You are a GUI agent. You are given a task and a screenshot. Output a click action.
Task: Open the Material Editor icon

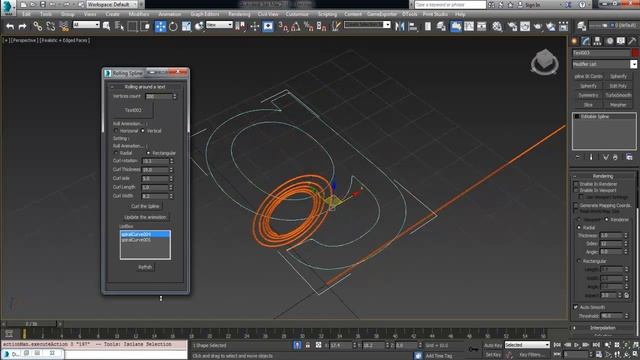pos(497,27)
